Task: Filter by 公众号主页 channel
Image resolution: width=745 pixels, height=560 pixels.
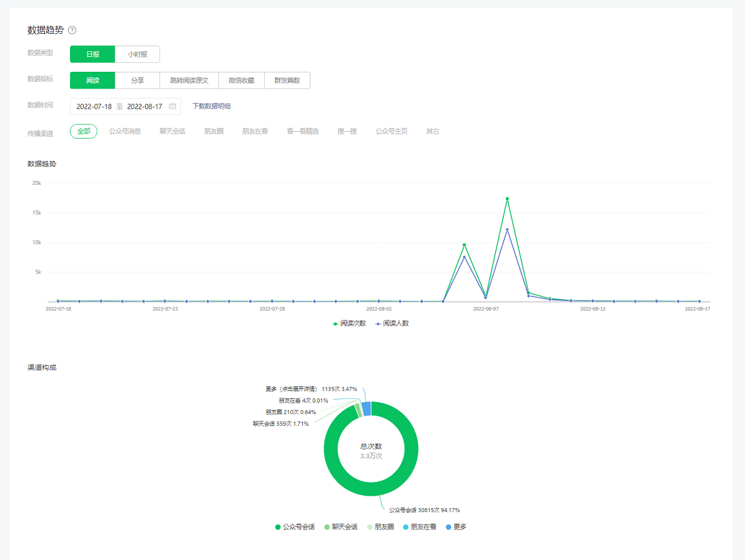Action: click(392, 131)
